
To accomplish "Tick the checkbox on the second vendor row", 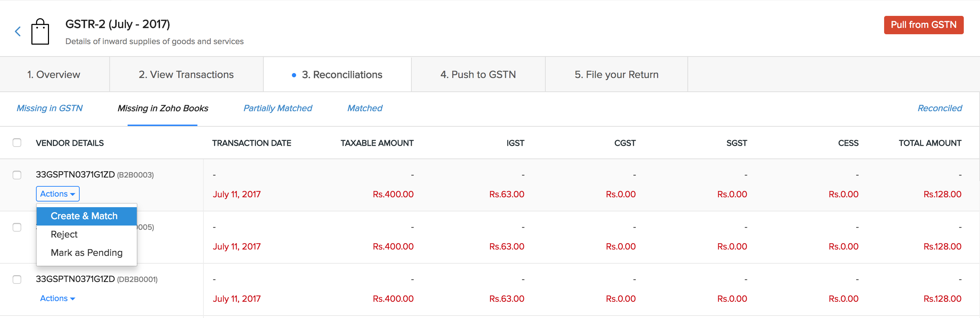I will coord(17,227).
